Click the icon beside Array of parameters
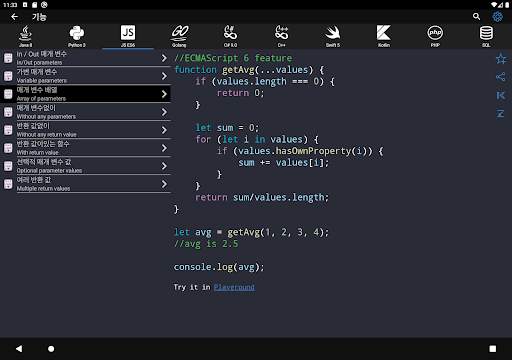This screenshot has width=512, height=360. tap(8, 94)
